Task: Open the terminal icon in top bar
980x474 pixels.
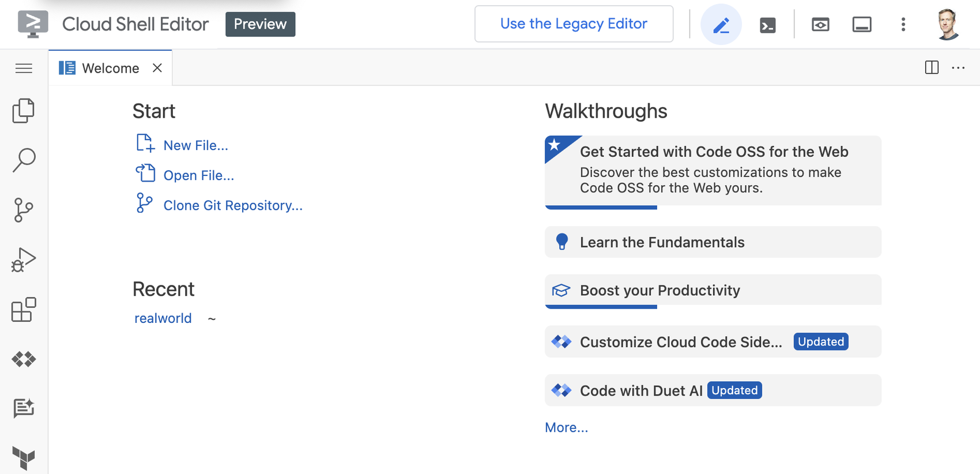Action: pyautogui.click(x=768, y=25)
